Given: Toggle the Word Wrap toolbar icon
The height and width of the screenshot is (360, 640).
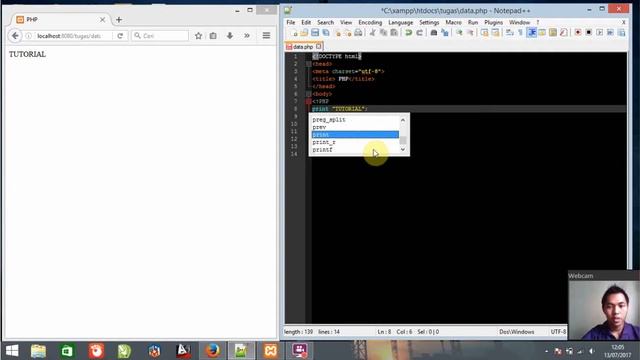Looking at the screenshot, I should click(x=510, y=33).
